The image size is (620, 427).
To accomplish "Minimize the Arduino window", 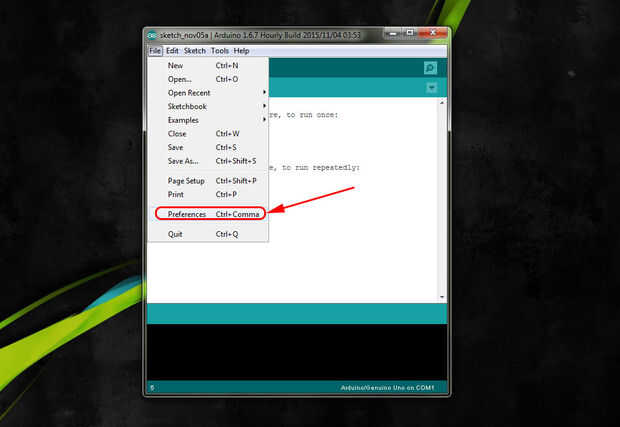I will pos(393,34).
